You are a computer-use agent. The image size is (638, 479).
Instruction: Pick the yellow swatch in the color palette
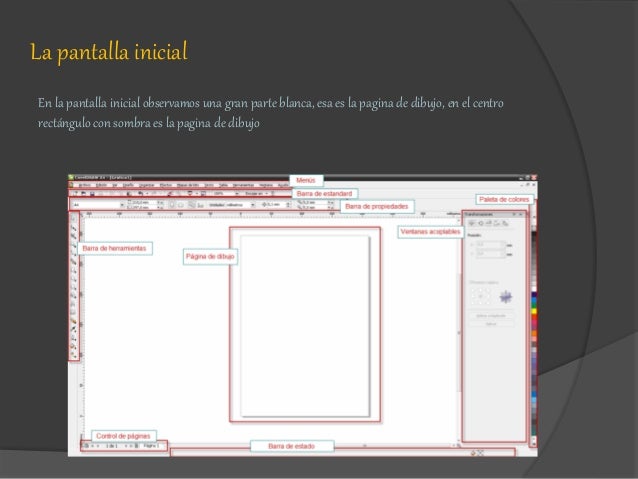pyautogui.click(x=534, y=311)
